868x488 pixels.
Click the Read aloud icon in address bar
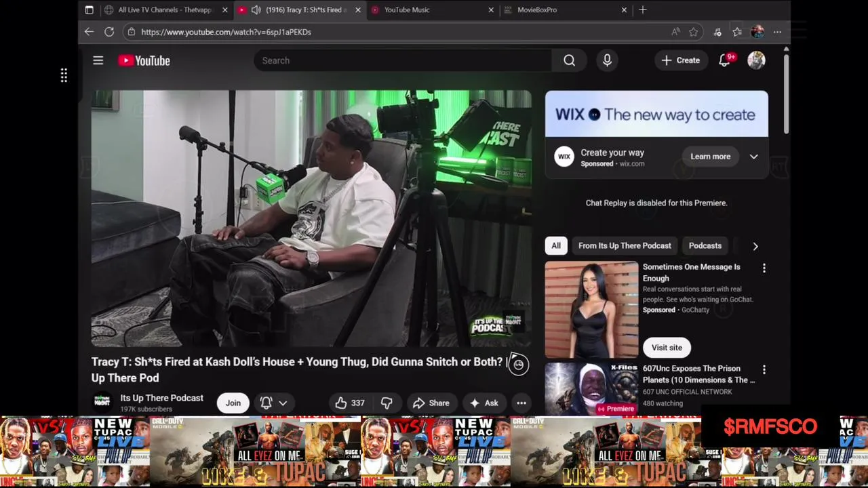click(x=675, y=32)
